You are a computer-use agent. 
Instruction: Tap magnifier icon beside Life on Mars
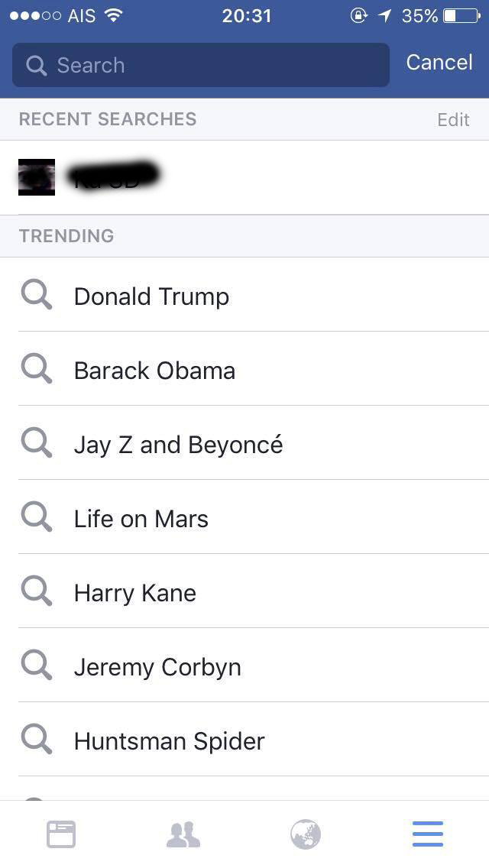(36, 517)
